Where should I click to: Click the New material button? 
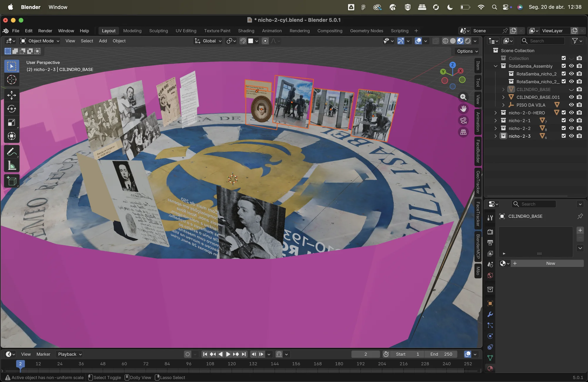coord(547,263)
